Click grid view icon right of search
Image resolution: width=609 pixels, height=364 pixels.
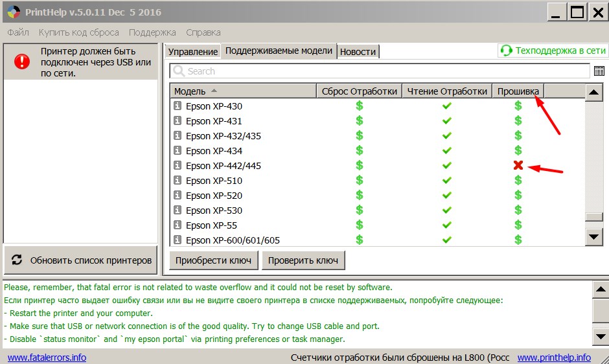[599, 71]
